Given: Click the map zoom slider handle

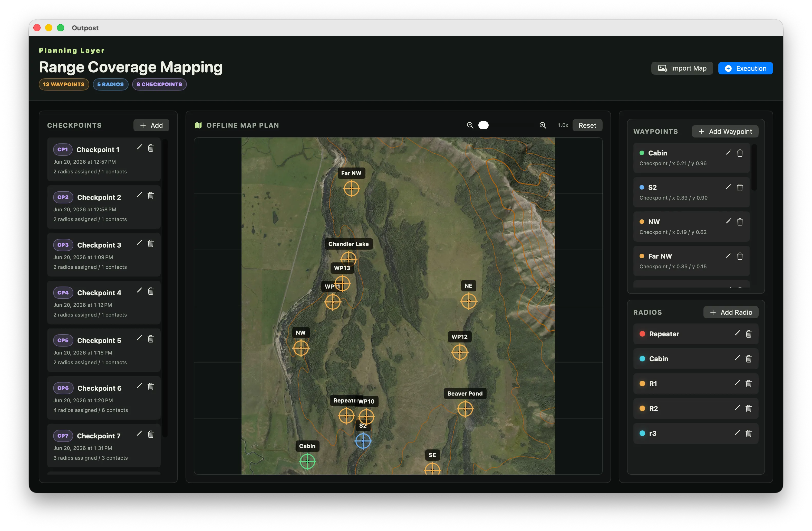Looking at the screenshot, I should [x=484, y=125].
